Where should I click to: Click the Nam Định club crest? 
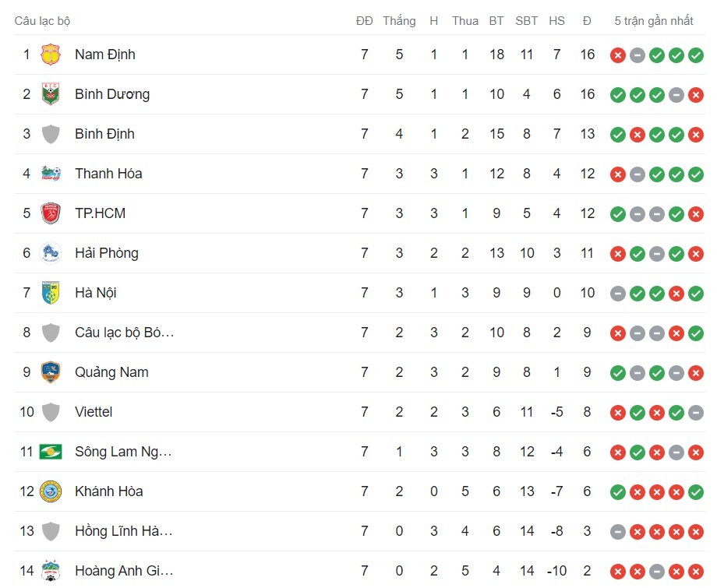coord(49,55)
